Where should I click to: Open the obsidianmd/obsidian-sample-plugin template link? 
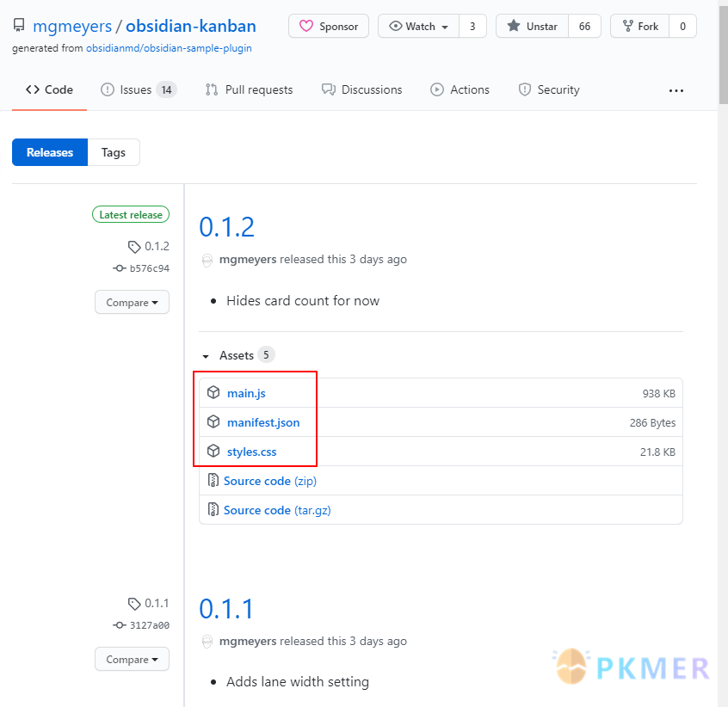click(169, 48)
